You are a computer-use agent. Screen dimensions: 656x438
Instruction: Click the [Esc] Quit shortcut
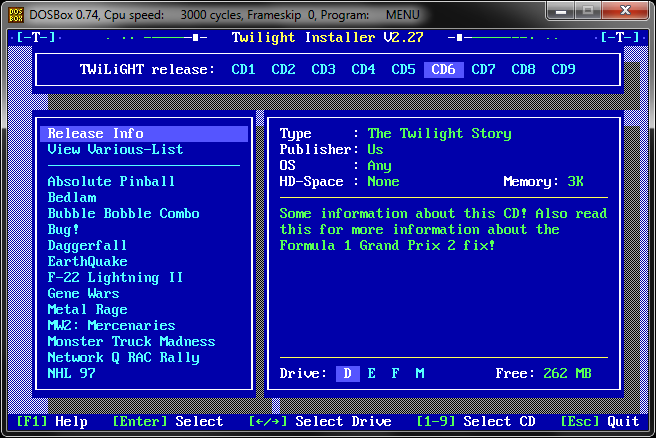(x=600, y=421)
